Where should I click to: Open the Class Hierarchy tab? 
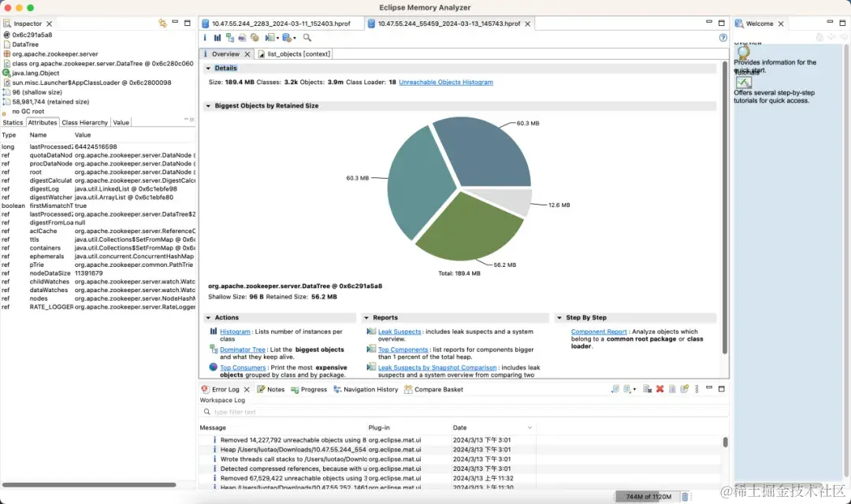tap(84, 123)
